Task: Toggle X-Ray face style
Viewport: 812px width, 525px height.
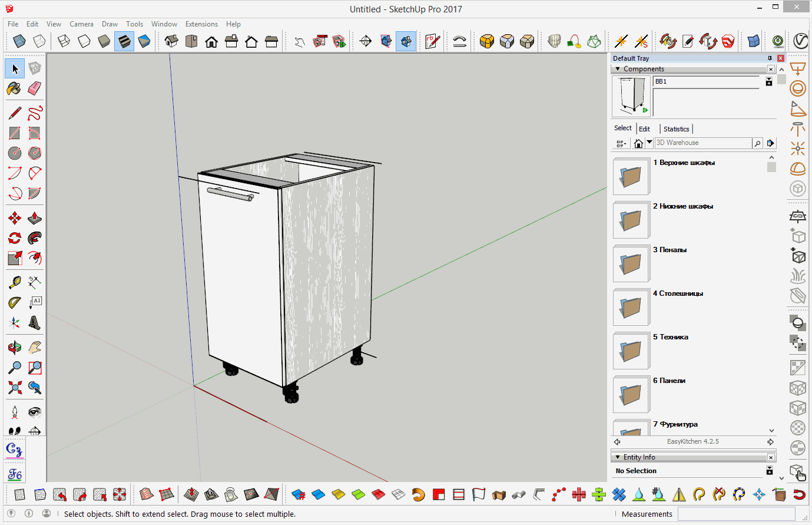Action: coord(19,41)
